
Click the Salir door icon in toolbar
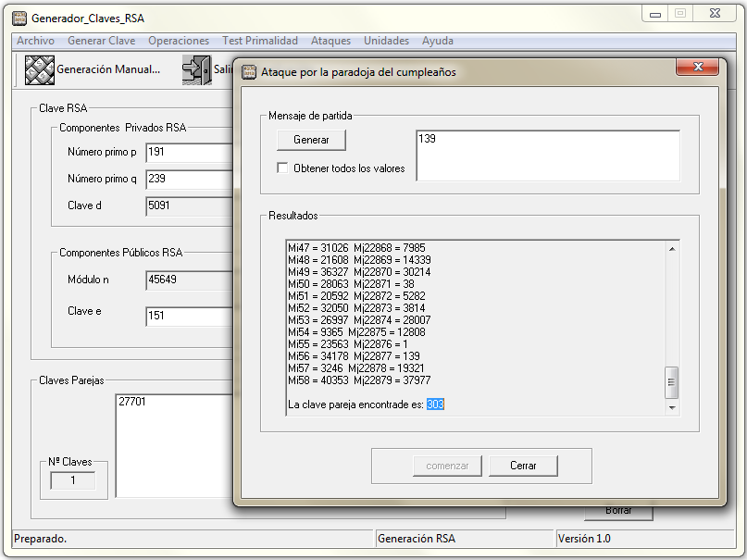pyautogui.click(x=196, y=69)
